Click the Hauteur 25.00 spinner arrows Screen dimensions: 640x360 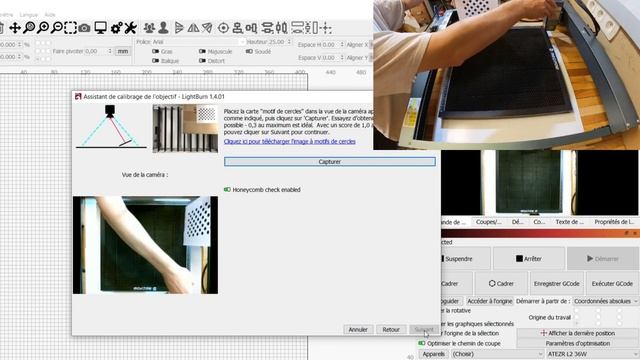click(289, 42)
